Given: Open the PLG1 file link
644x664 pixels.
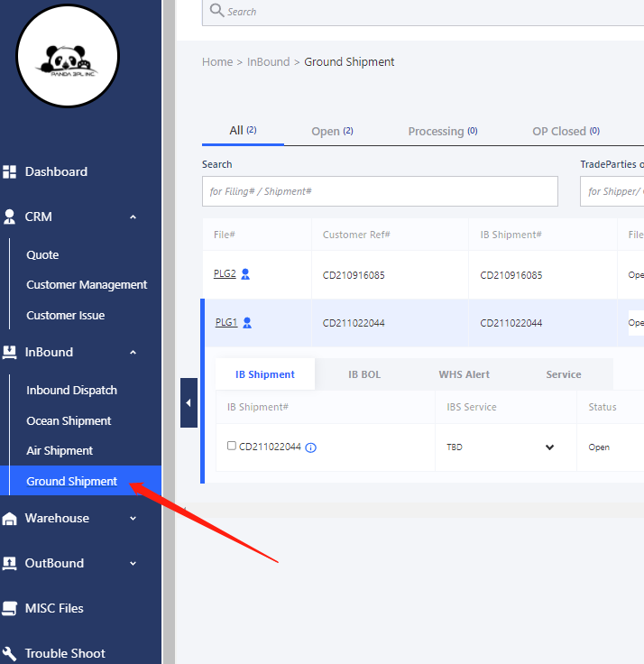Looking at the screenshot, I should [x=225, y=322].
